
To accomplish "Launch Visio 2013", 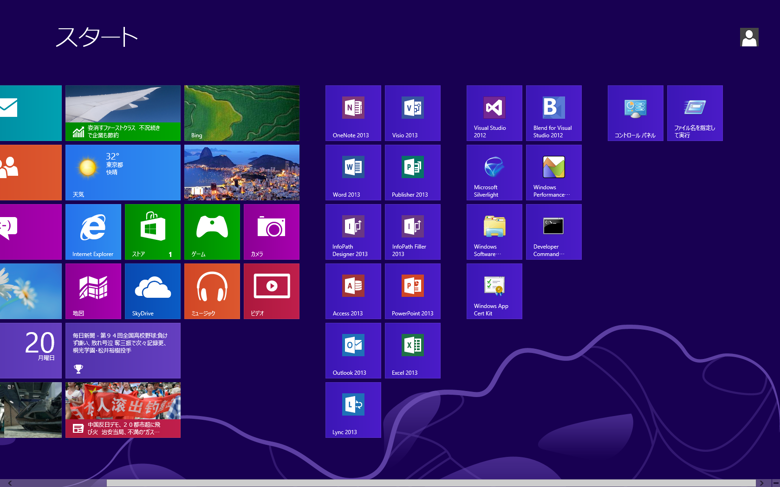I will pyautogui.click(x=412, y=113).
